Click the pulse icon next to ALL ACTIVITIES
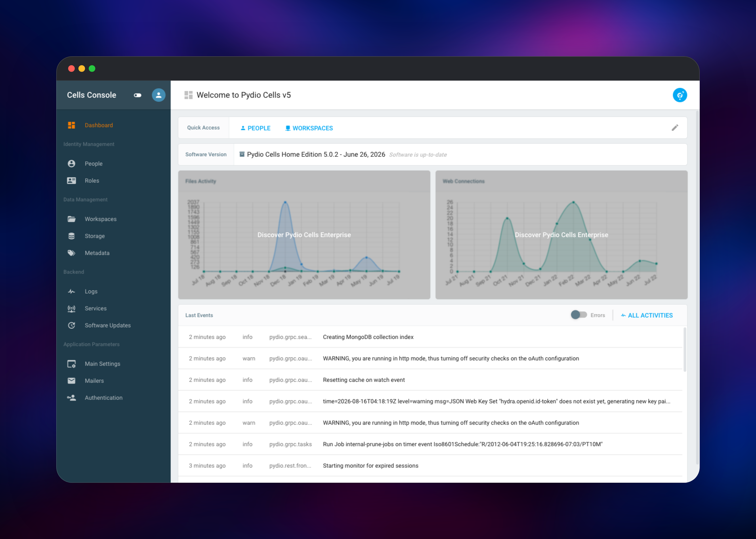The width and height of the screenshot is (756, 539). pos(623,315)
